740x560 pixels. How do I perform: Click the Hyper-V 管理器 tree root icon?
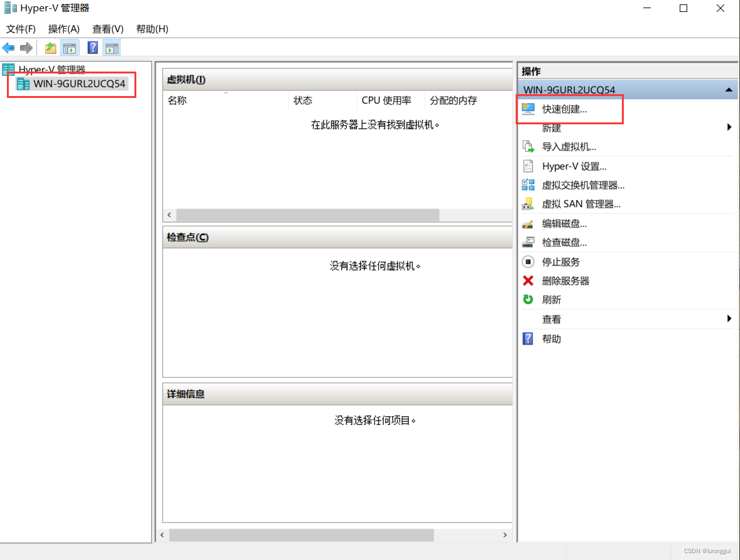8,69
